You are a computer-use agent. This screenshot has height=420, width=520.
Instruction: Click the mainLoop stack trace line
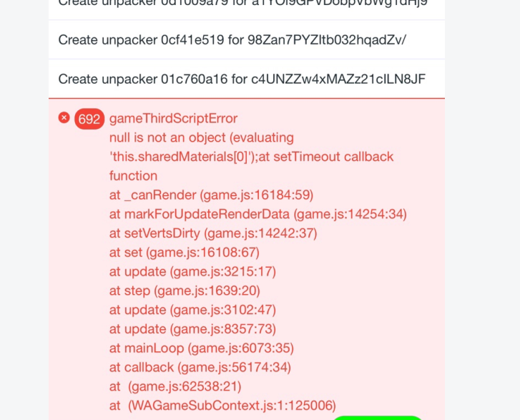click(x=202, y=348)
